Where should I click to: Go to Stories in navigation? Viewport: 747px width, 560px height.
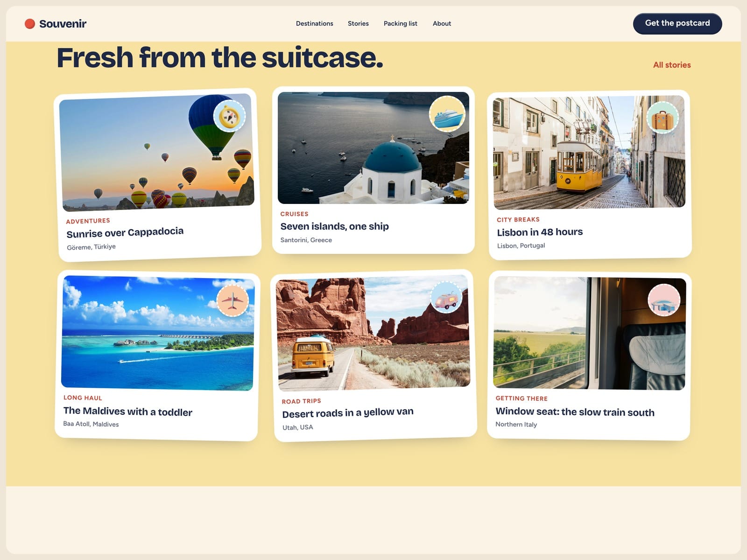click(358, 23)
